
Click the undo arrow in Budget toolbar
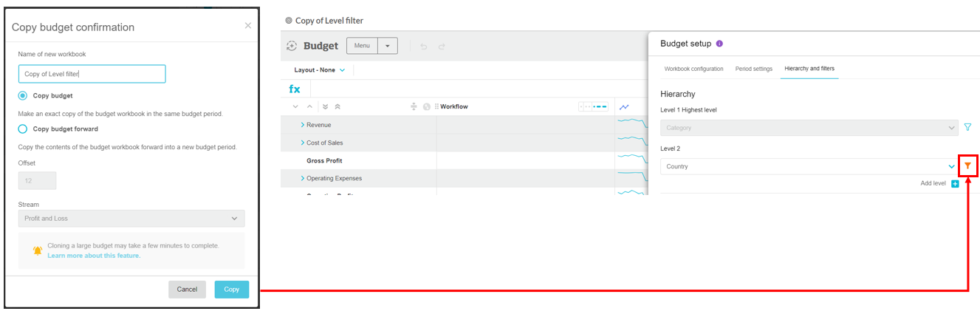click(424, 47)
